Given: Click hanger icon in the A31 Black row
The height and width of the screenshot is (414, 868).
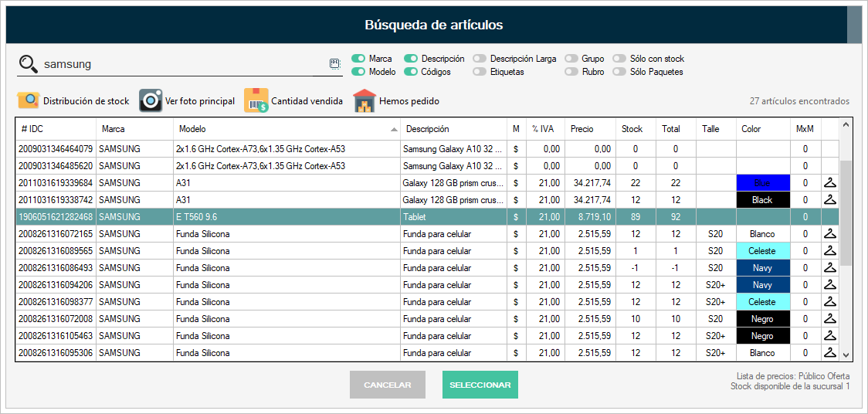Looking at the screenshot, I should click(x=829, y=200).
